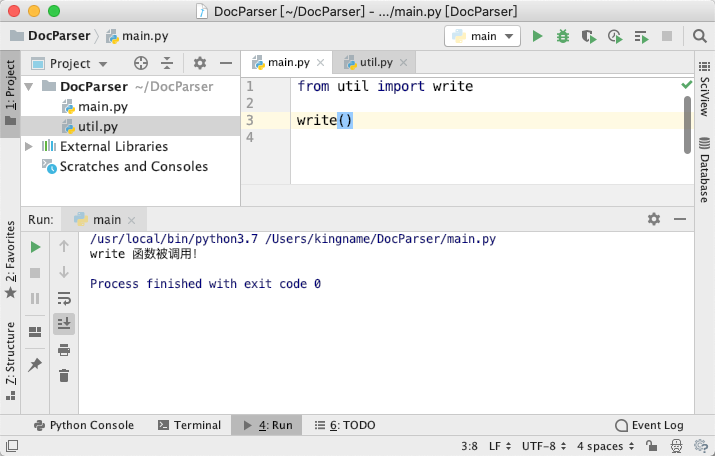The height and width of the screenshot is (456, 715).
Task: Toggle soft-wrap in run console
Action: pyautogui.click(x=64, y=299)
